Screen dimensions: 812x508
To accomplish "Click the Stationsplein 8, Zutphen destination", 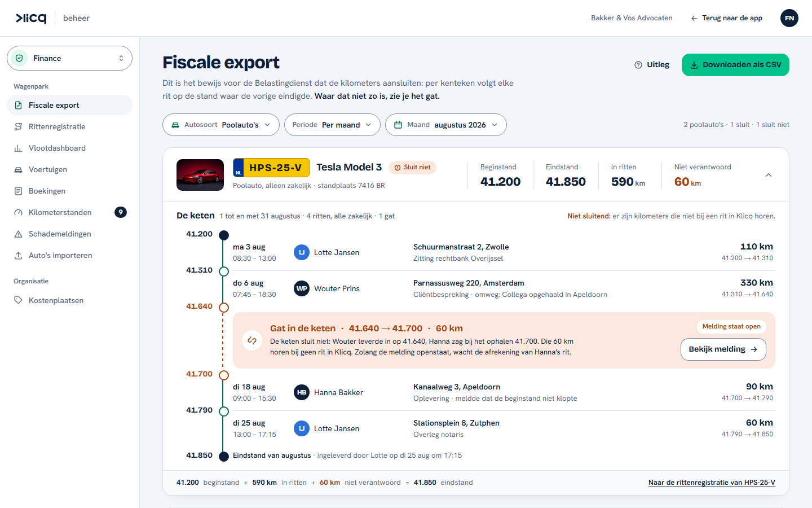I will 456,423.
